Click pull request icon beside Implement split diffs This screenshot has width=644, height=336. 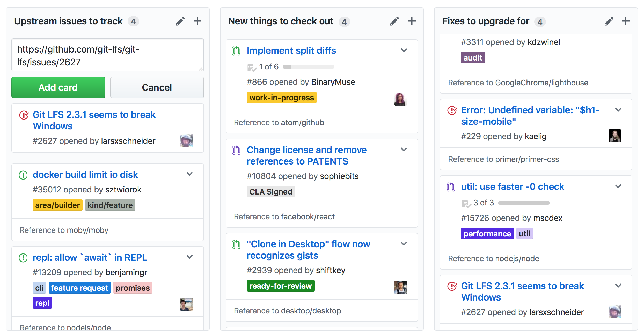point(236,51)
